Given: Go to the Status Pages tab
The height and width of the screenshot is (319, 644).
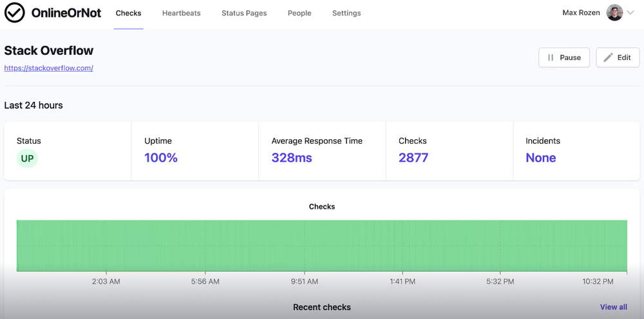Looking at the screenshot, I should click(x=244, y=13).
